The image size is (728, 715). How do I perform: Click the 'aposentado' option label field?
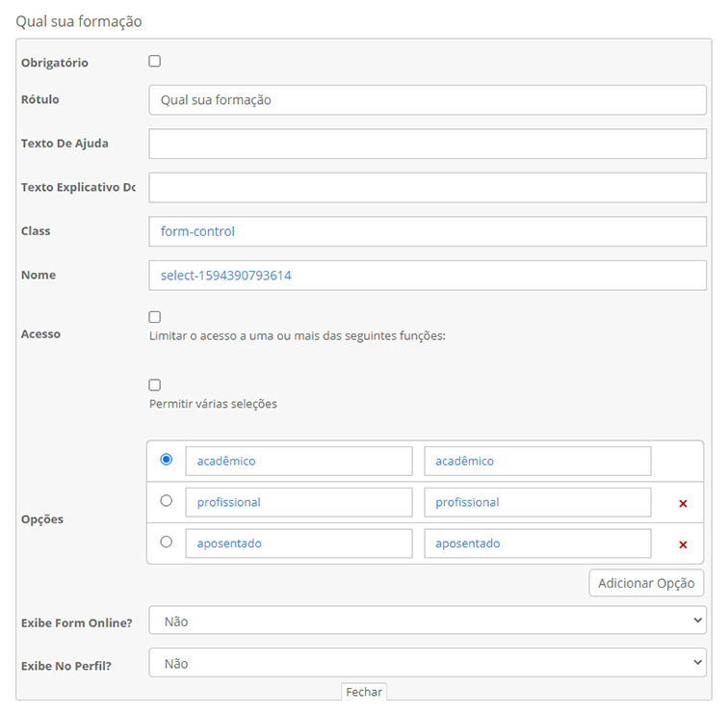point(299,543)
